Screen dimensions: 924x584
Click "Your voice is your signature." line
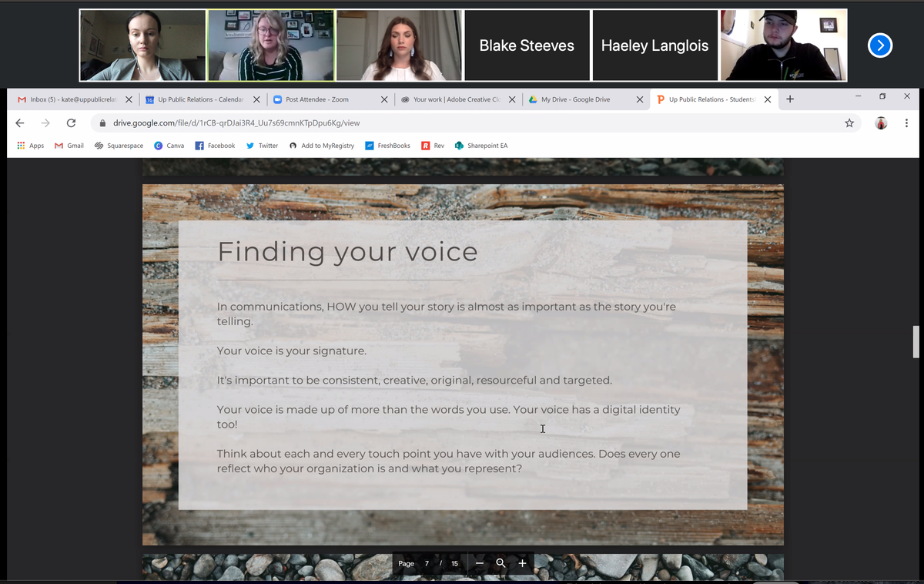click(x=291, y=351)
